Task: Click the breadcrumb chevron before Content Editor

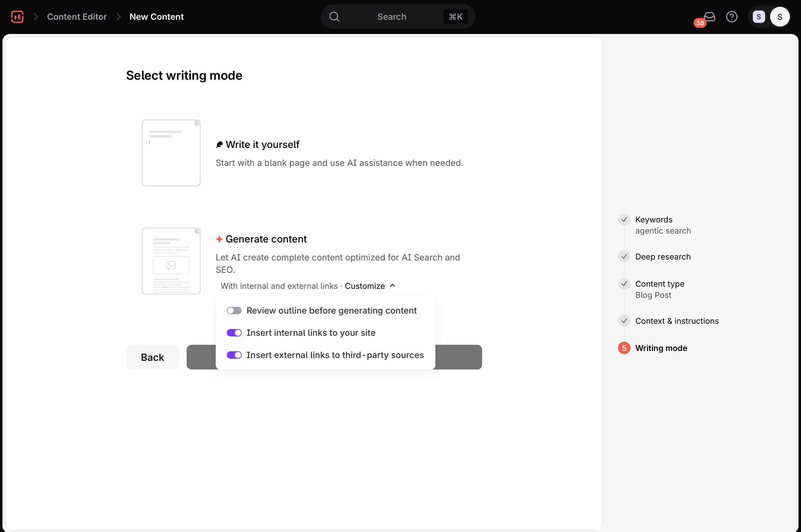Action: [36, 17]
